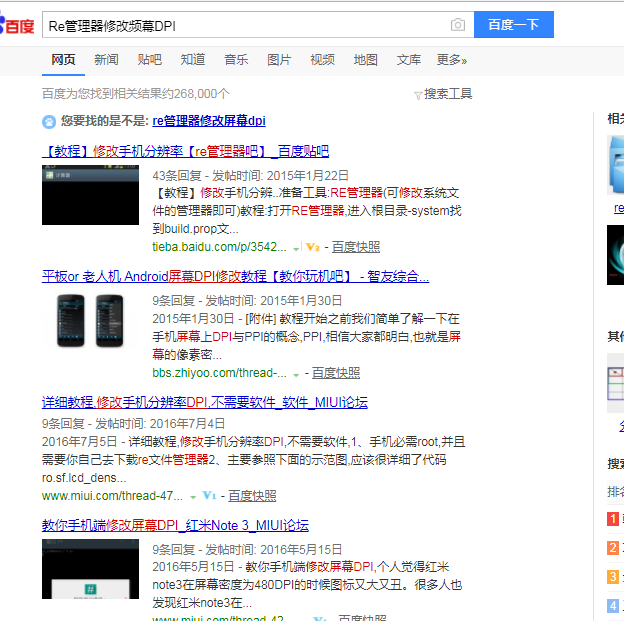Screen dimensions: 624x621
Task: Click text 9条回复 - 发帖时间: 2016年7月4日
Action: [133, 424]
